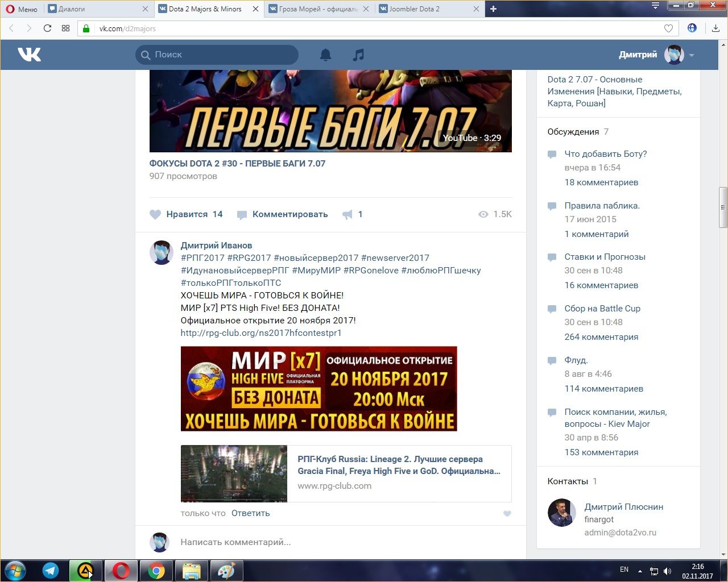Click the Нравится label with count 14
Viewport: 728px width, 582px height.
click(195, 214)
